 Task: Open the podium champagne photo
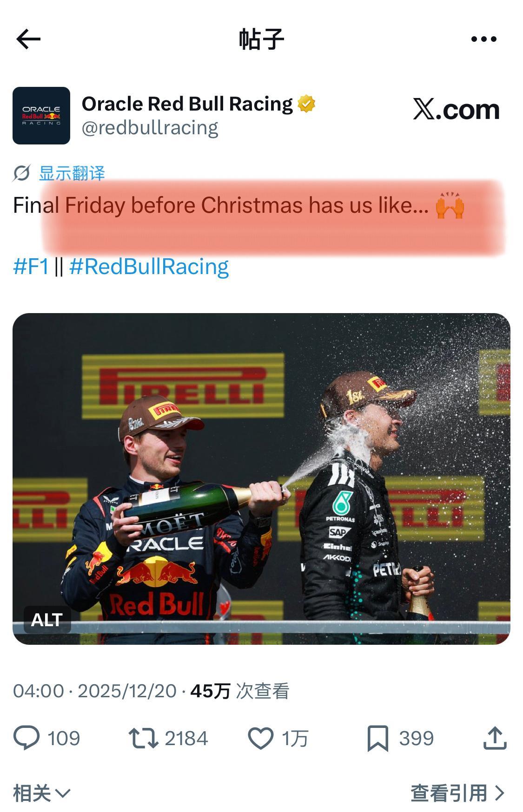click(261, 478)
